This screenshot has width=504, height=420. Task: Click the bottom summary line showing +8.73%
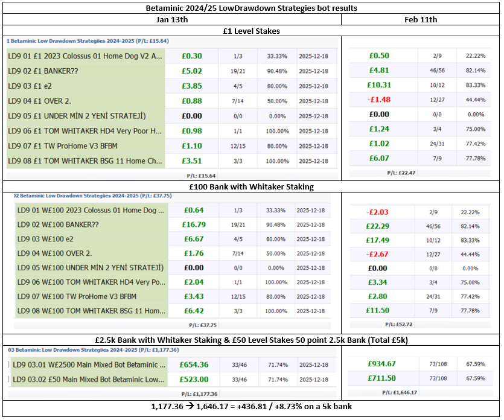pos(251,407)
